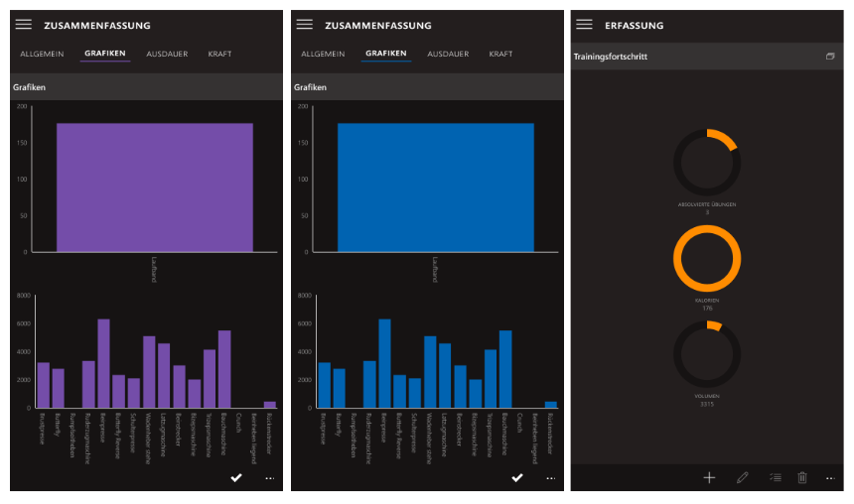Open hamburger menu on the Erfassung screen
The height and width of the screenshot is (504, 854).
point(585,24)
